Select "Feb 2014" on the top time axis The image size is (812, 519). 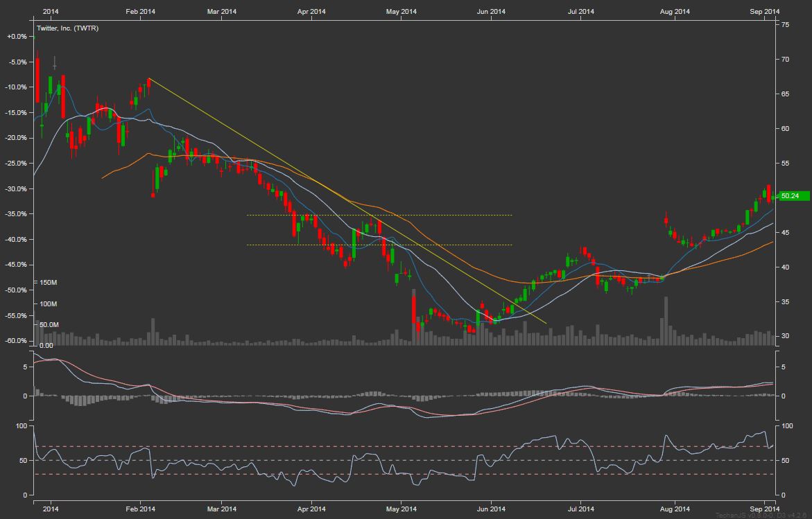(x=139, y=11)
